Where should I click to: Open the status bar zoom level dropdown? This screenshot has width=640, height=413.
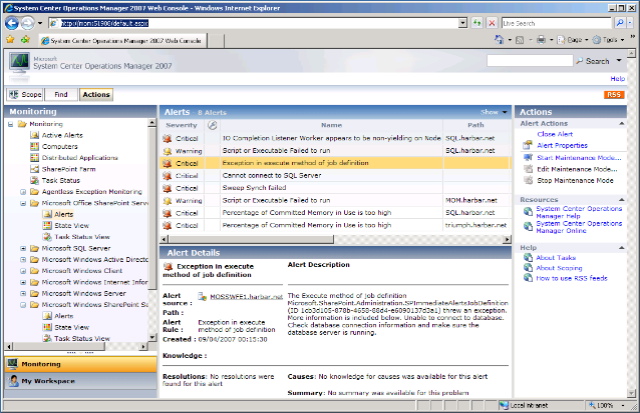[x=623, y=405]
